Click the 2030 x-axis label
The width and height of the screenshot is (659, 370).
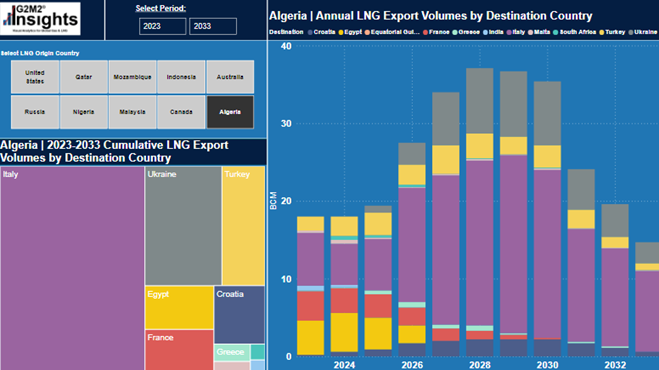tap(547, 365)
